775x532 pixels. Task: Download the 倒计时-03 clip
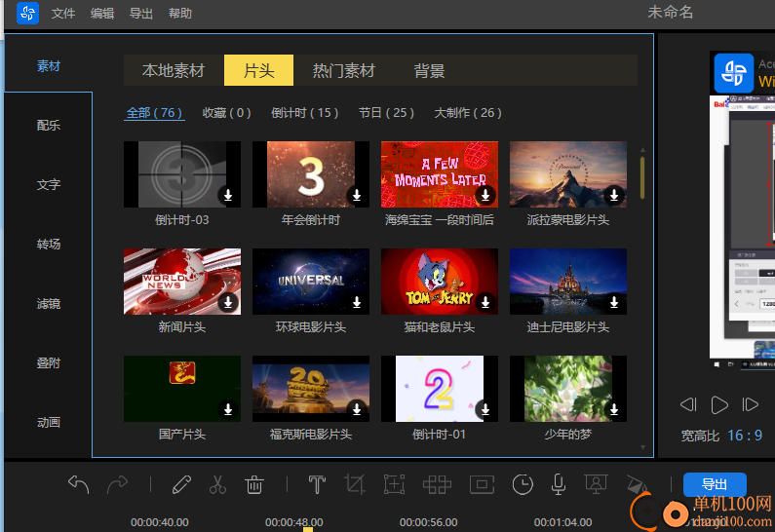(x=228, y=195)
